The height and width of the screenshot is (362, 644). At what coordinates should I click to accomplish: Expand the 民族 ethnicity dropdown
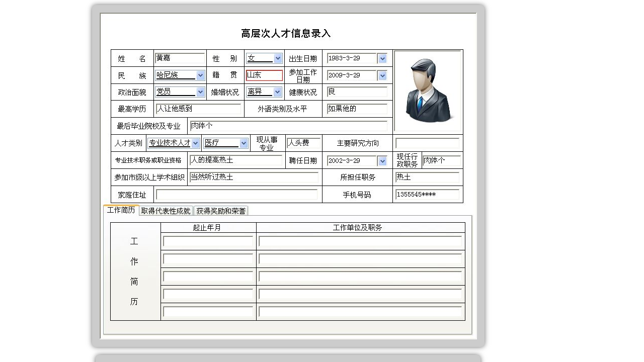point(200,75)
